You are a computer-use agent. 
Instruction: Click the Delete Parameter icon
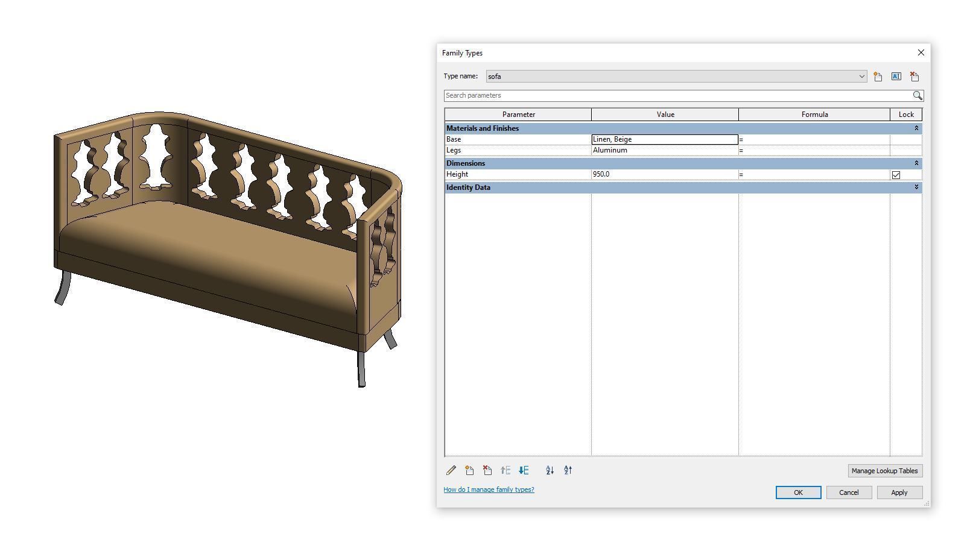[x=487, y=470]
